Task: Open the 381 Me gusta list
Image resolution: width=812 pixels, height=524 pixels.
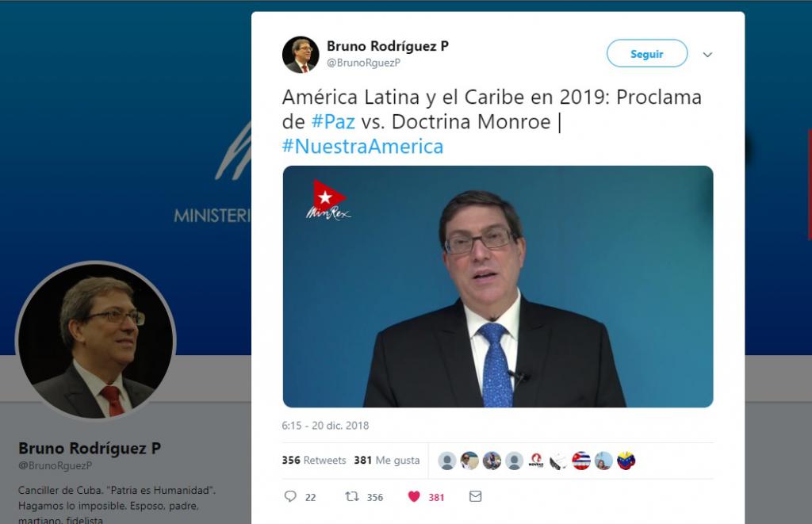Action: pyautogui.click(x=387, y=460)
